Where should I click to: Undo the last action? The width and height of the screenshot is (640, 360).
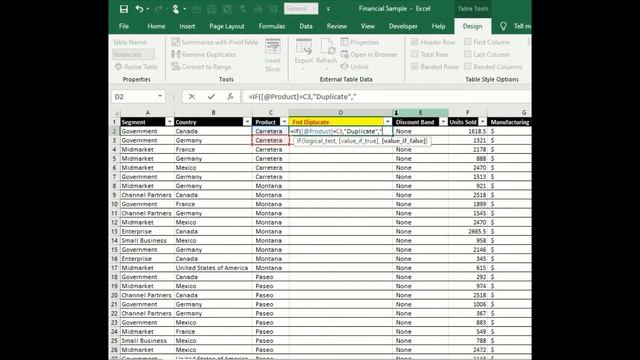[140, 9]
